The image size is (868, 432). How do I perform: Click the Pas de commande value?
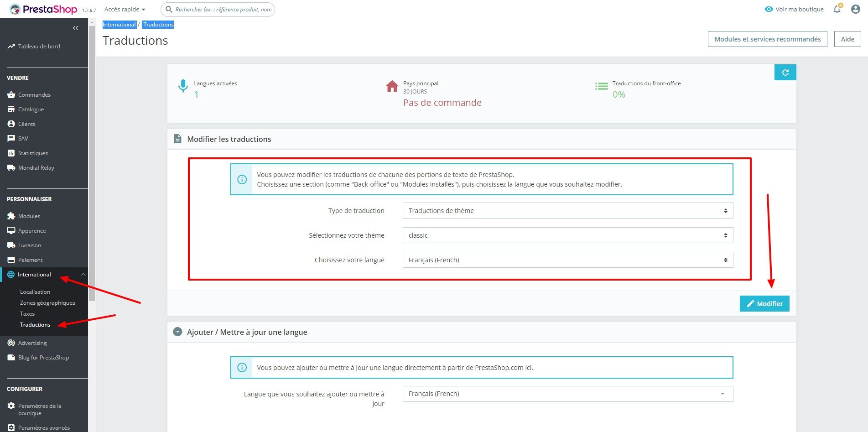[x=442, y=103]
